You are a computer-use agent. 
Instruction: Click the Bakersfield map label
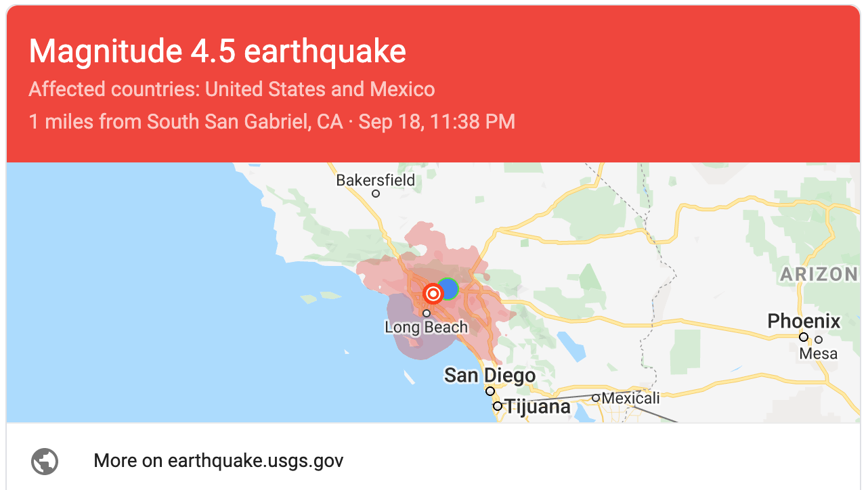pyautogui.click(x=376, y=181)
